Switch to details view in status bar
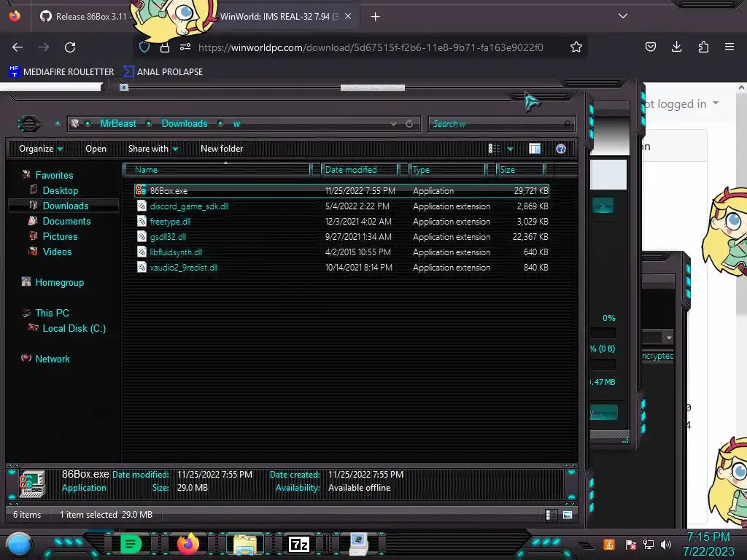Image resolution: width=747 pixels, height=560 pixels. pyautogui.click(x=551, y=515)
